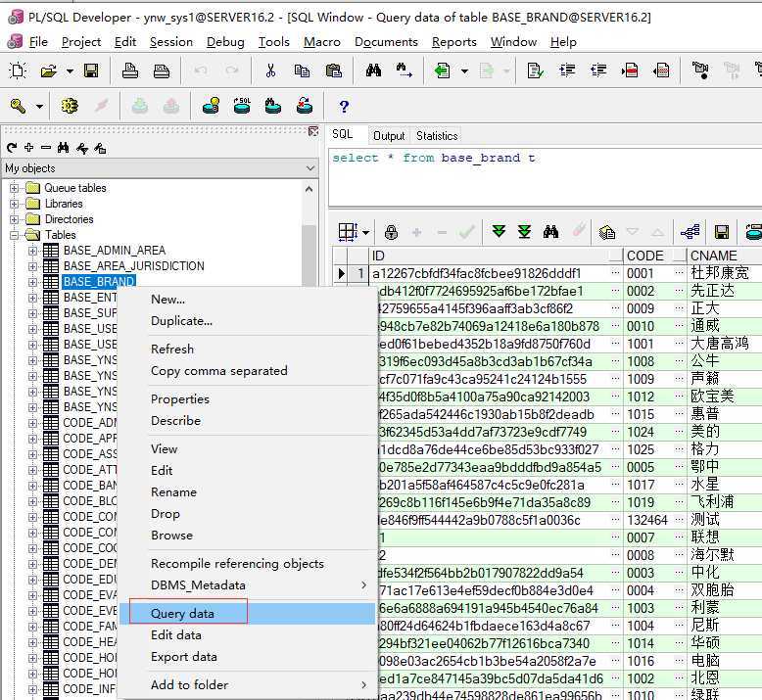
Task: Click the CODE column header
Action: 654,256
